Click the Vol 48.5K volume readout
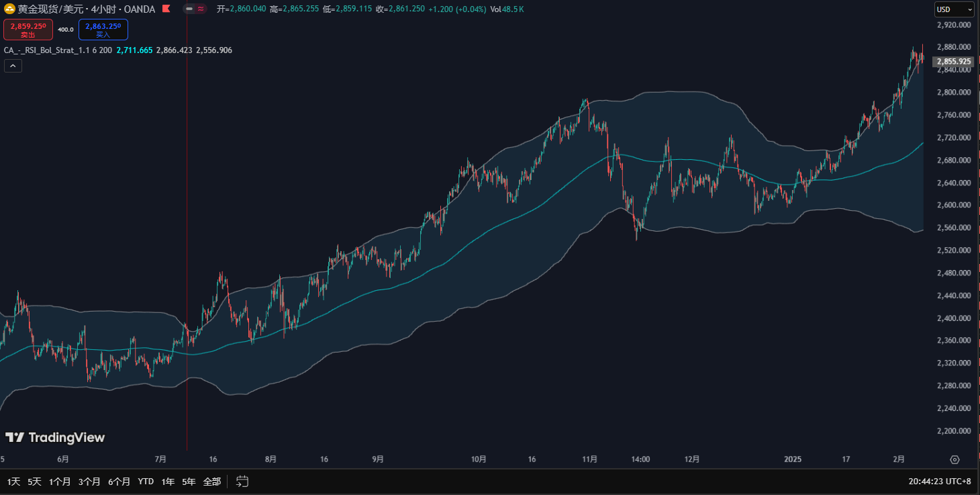980x495 pixels. click(x=507, y=9)
